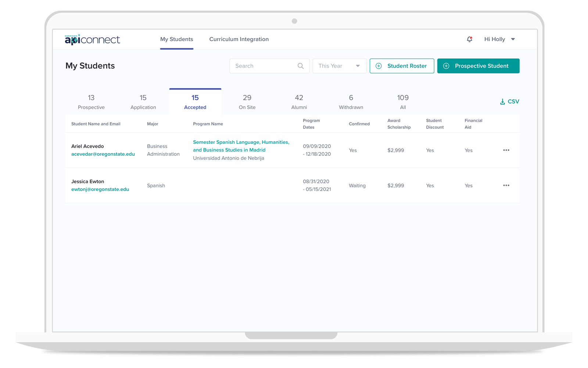Click the Confirmed column header
The height and width of the screenshot is (368, 588).
(x=359, y=124)
